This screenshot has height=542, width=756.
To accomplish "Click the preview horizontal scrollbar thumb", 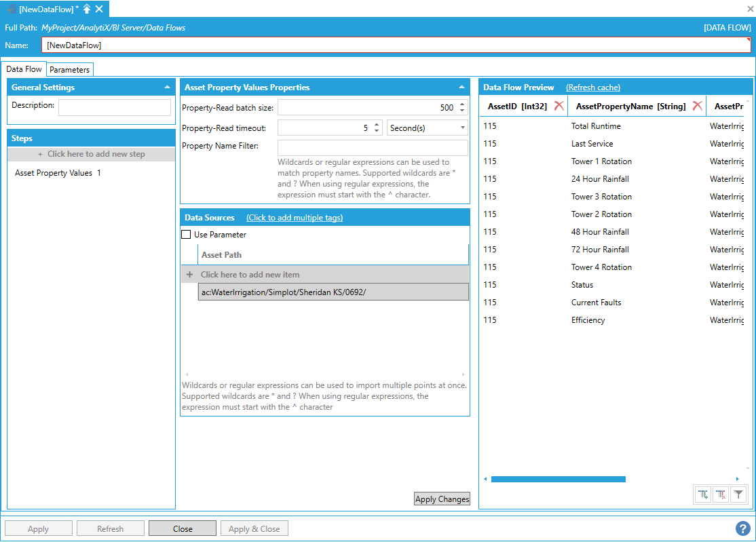I will (558, 479).
